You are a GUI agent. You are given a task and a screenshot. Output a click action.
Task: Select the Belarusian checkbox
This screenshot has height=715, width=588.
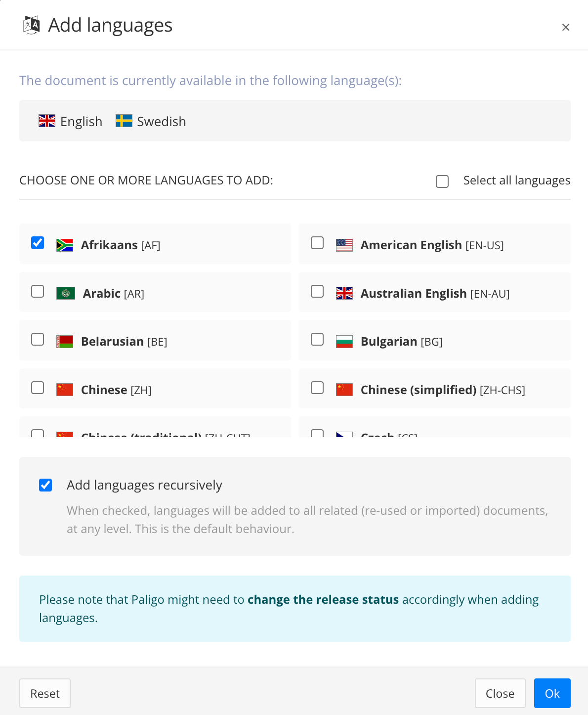click(x=37, y=339)
